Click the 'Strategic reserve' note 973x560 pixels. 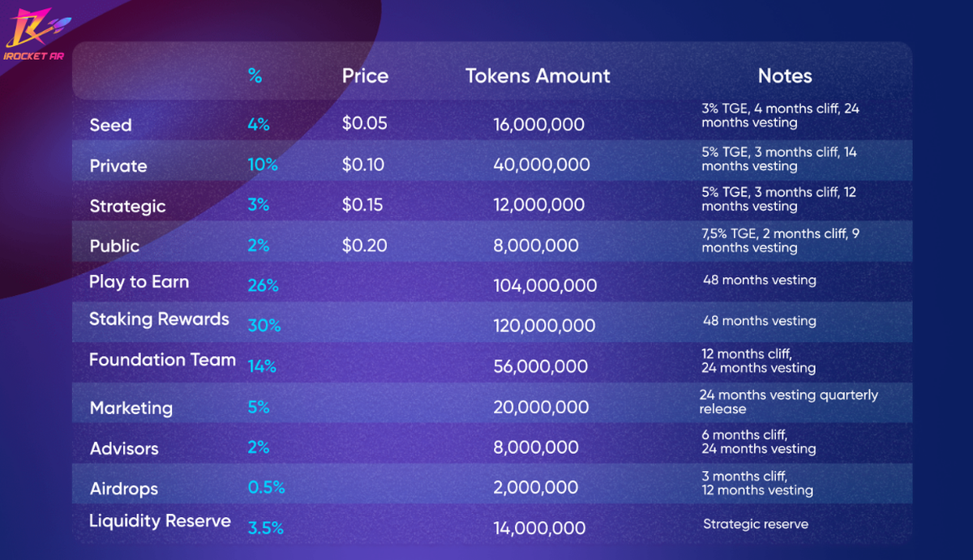[x=755, y=524]
